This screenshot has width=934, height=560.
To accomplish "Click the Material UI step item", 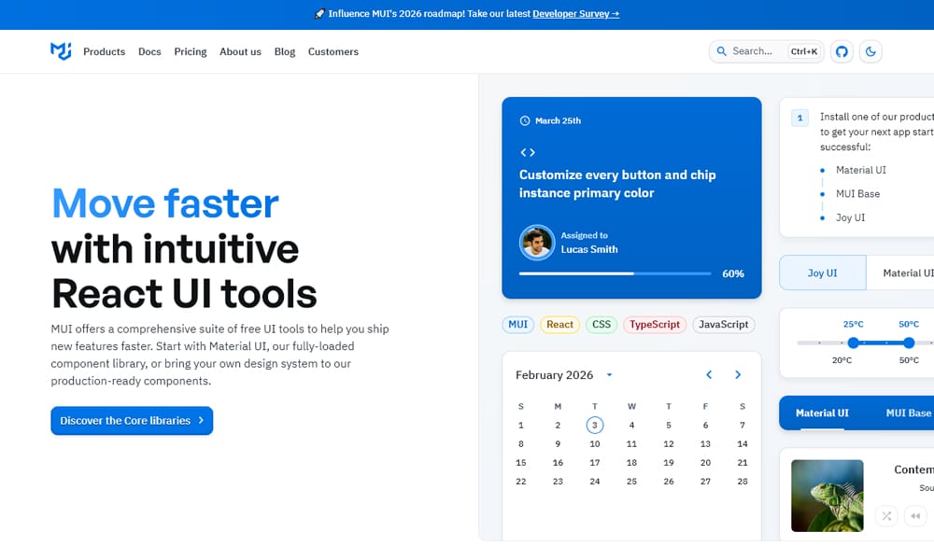I will coord(861,170).
